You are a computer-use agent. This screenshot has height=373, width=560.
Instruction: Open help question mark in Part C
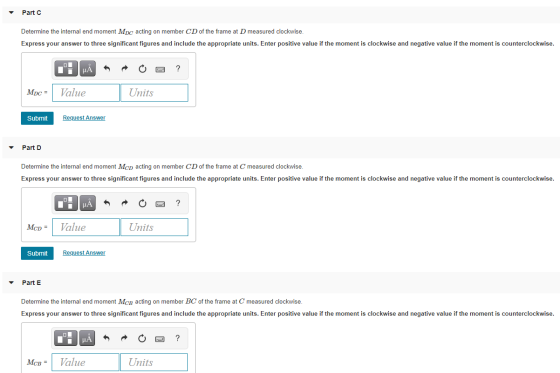tap(178, 68)
